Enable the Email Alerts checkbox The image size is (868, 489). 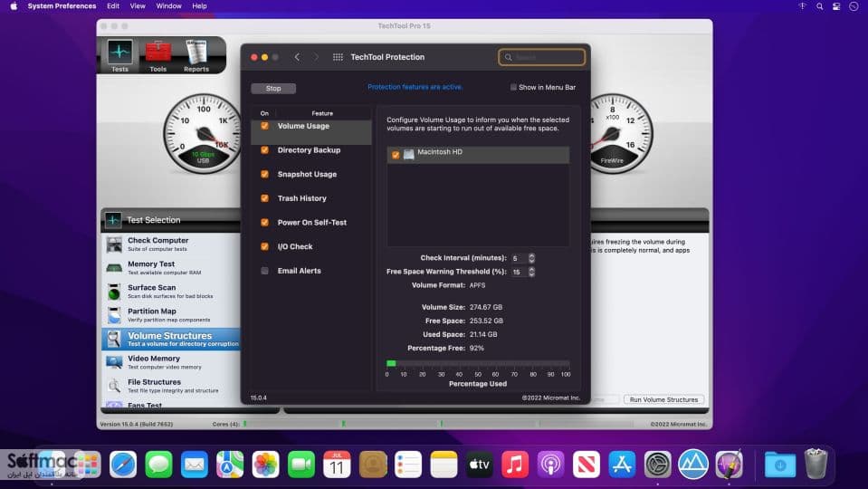coord(264,271)
